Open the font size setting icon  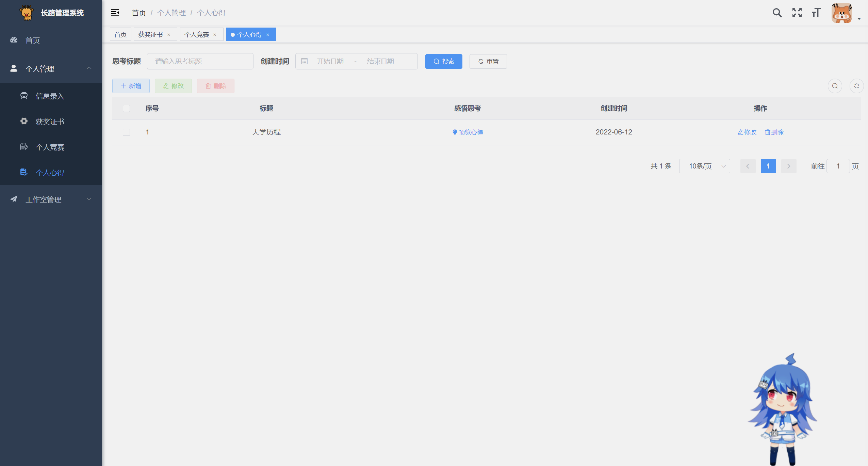point(816,13)
